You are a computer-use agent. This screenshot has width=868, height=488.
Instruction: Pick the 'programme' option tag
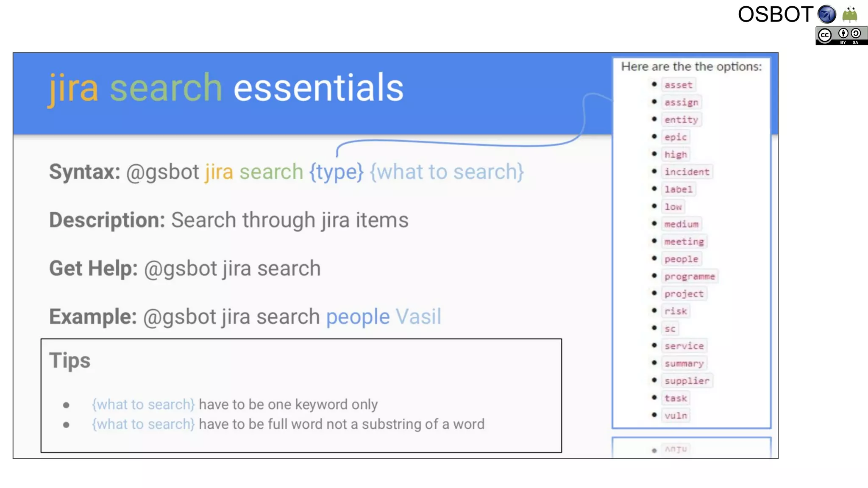click(x=690, y=276)
